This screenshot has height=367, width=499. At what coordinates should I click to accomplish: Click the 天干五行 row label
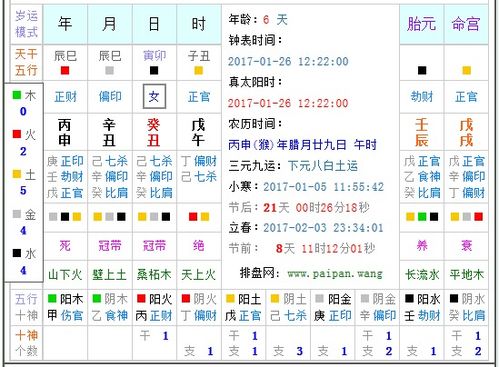pos(26,62)
